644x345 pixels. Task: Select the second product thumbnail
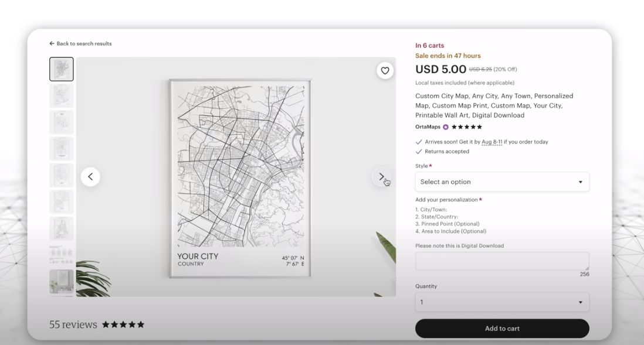point(62,95)
